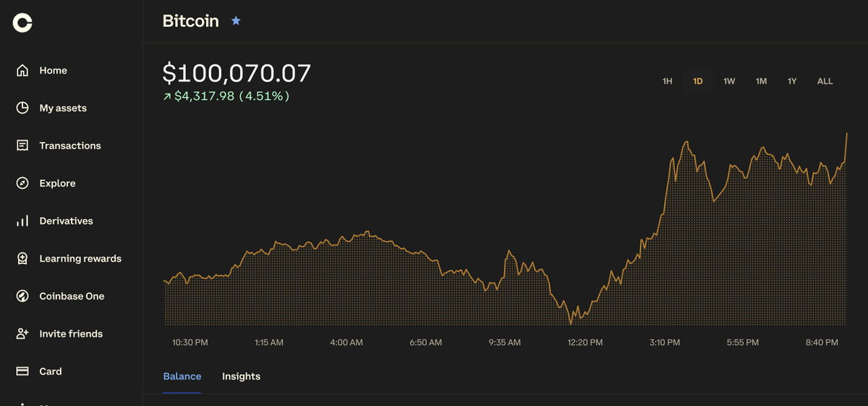Choose the 1M chart range
Viewport: 868px width, 406px height.
point(761,81)
